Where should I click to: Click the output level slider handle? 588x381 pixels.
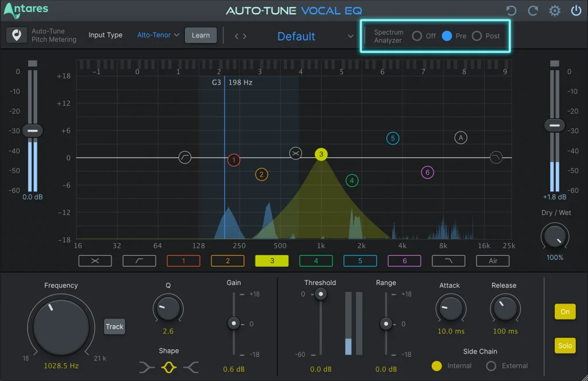(x=555, y=125)
